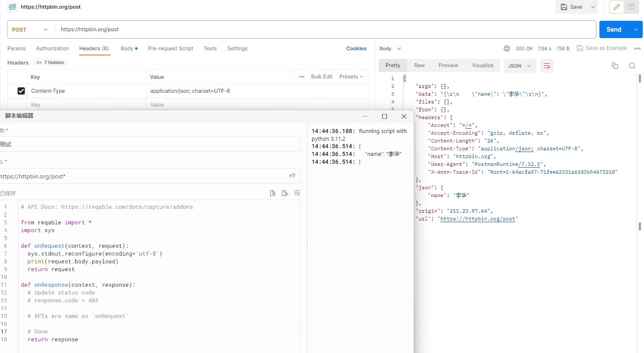Open the comments icon at top right

[x=631, y=7]
